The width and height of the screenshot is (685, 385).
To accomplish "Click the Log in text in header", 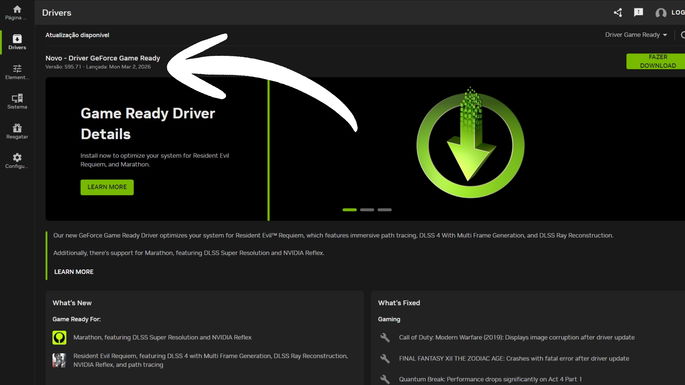I will tap(678, 13).
